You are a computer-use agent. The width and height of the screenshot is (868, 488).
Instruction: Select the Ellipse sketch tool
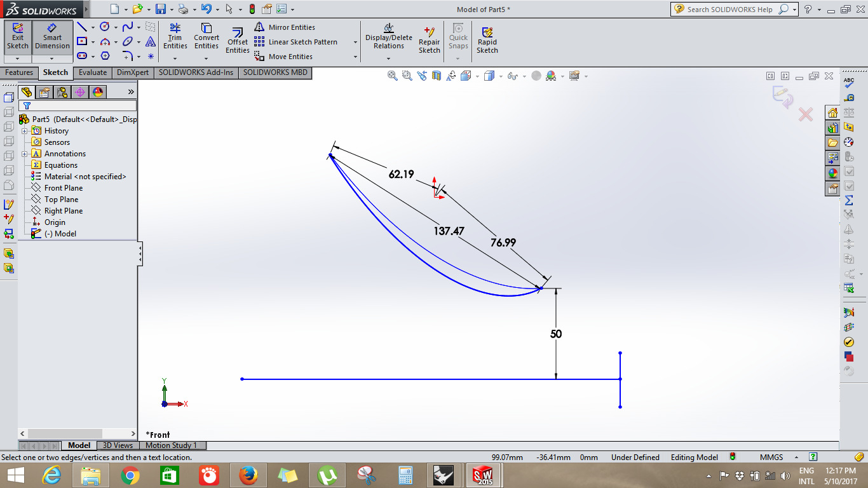coord(128,41)
